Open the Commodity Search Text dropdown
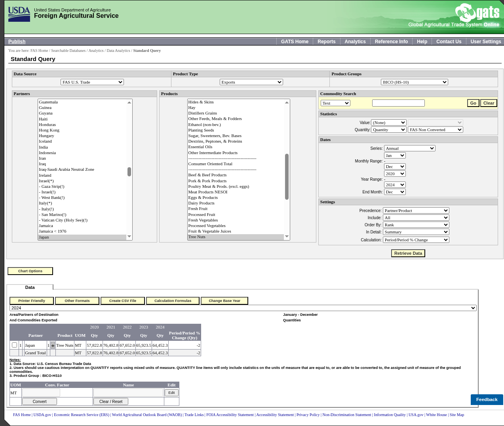Viewport: 504px width, 426px height. tap(335, 103)
